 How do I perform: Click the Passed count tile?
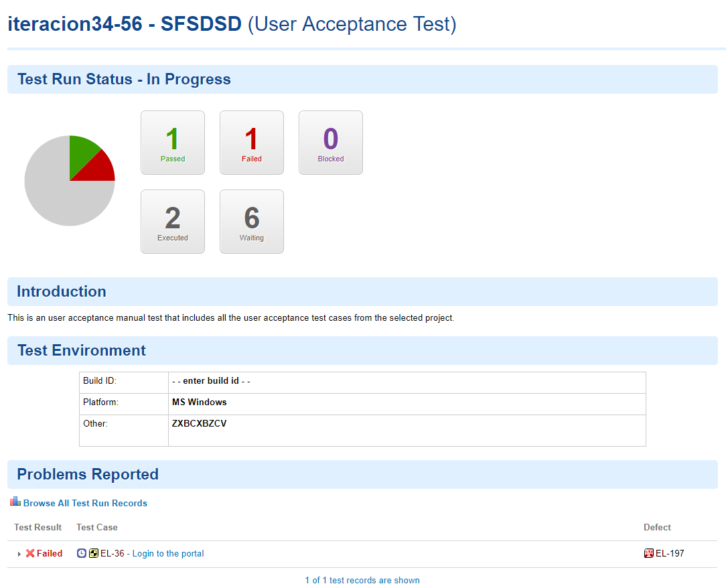coord(173,143)
